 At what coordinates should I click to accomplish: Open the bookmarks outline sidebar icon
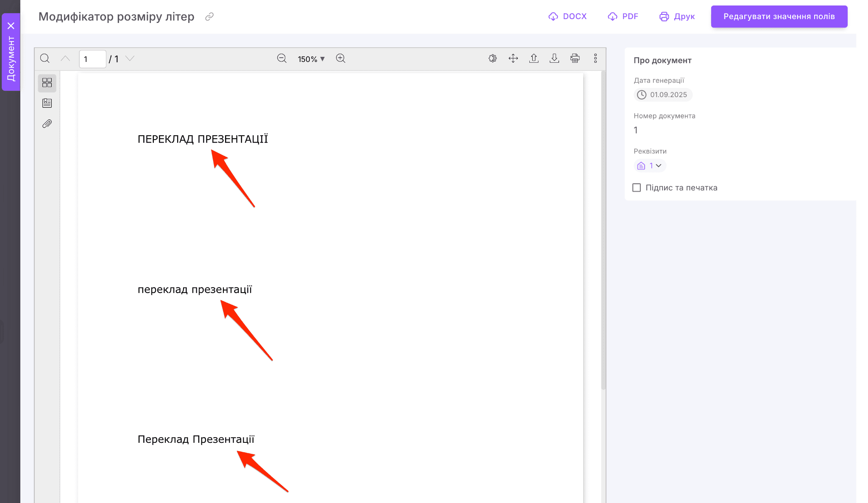click(x=47, y=103)
